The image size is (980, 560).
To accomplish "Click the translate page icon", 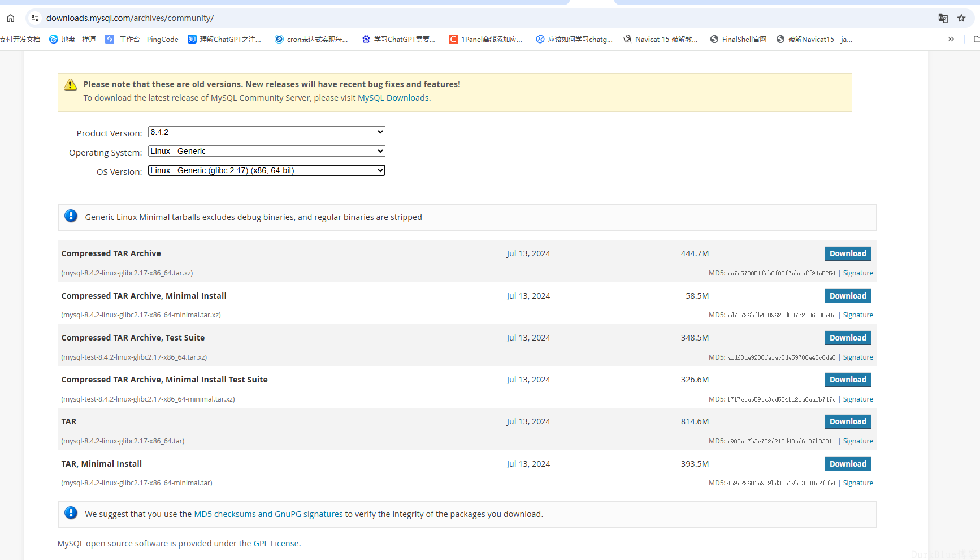I will (x=943, y=18).
